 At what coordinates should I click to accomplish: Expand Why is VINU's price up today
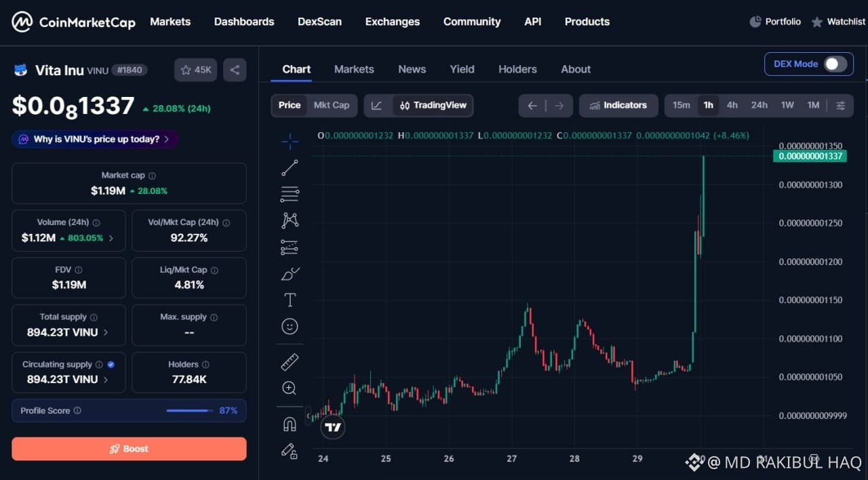point(95,139)
